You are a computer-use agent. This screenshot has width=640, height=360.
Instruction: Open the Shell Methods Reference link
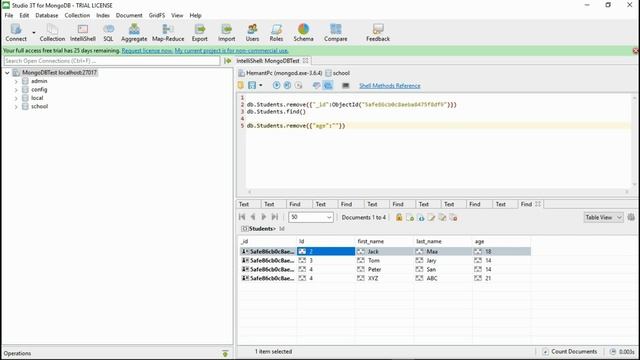pyautogui.click(x=390, y=86)
